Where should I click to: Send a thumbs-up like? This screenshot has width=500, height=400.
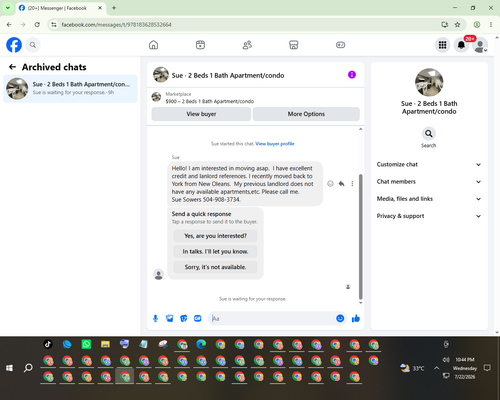[356, 318]
